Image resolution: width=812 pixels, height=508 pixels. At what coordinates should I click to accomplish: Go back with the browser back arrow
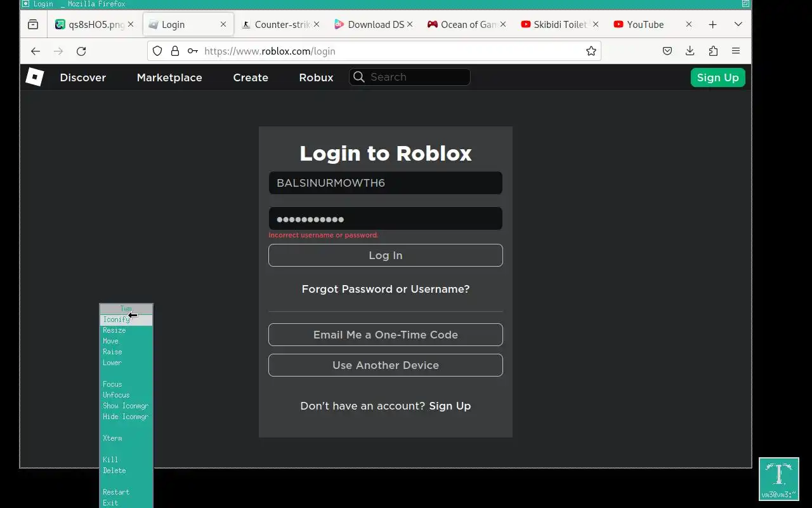point(36,51)
